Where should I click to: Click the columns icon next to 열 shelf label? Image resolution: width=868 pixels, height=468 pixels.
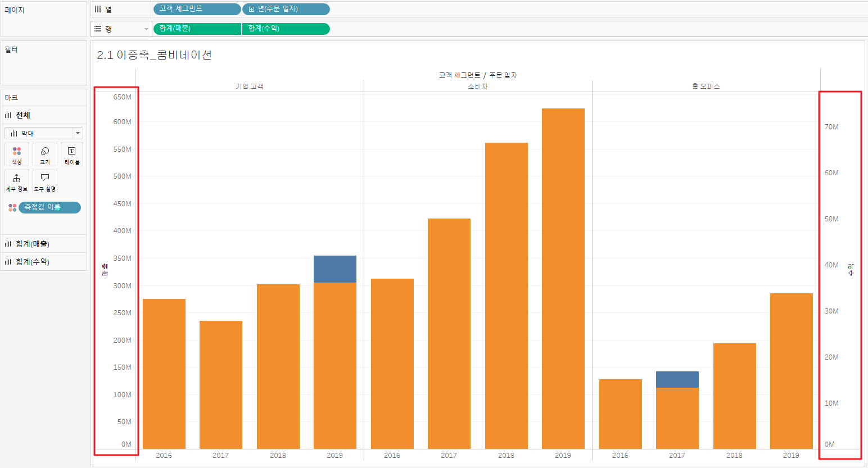[98, 10]
